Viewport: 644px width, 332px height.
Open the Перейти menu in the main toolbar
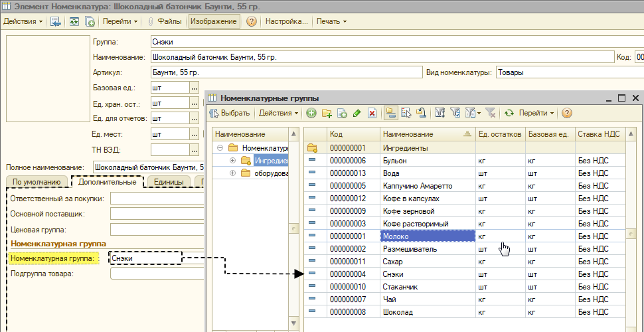coord(120,21)
